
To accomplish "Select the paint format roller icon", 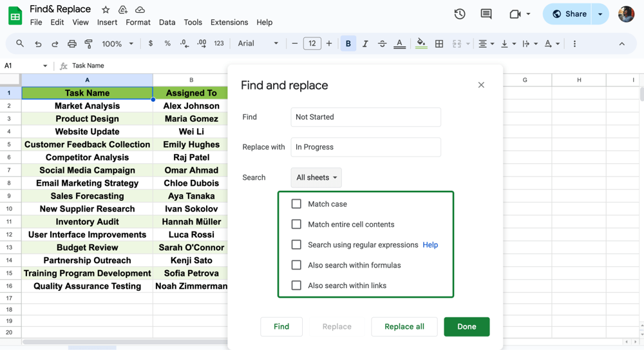I will click(88, 44).
